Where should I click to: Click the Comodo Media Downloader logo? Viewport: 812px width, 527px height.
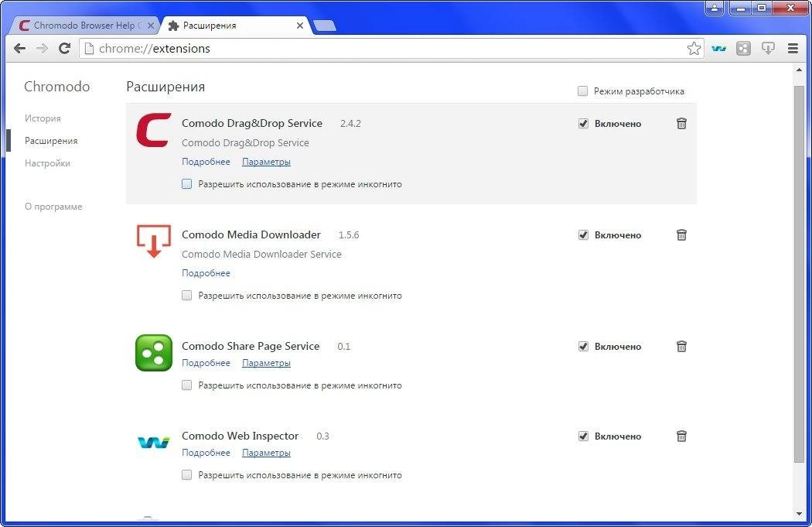pos(154,241)
